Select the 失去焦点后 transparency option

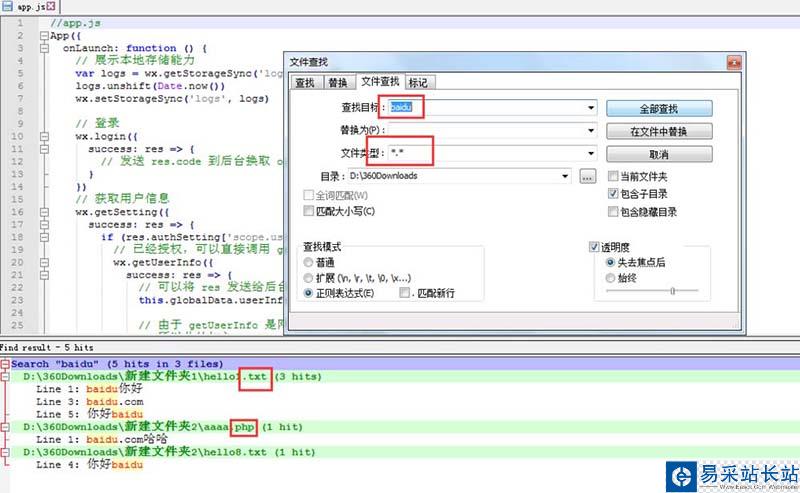(x=610, y=262)
